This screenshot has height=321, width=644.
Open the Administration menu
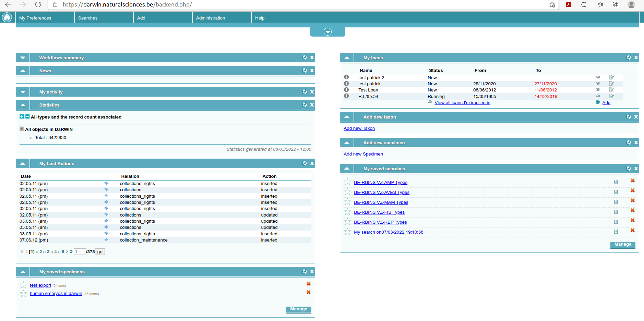coord(210,18)
